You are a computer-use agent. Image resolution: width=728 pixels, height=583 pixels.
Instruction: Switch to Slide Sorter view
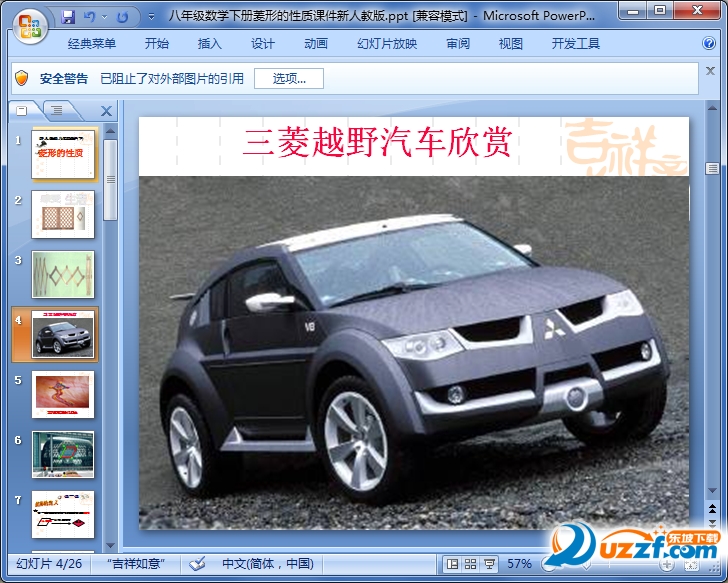click(x=470, y=564)
